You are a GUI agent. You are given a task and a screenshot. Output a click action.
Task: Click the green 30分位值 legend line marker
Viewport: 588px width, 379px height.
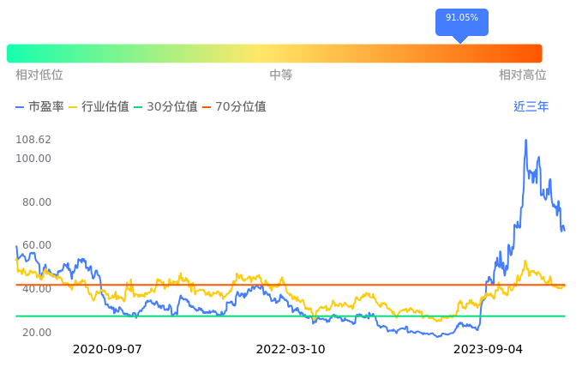[x=138, y=107]
